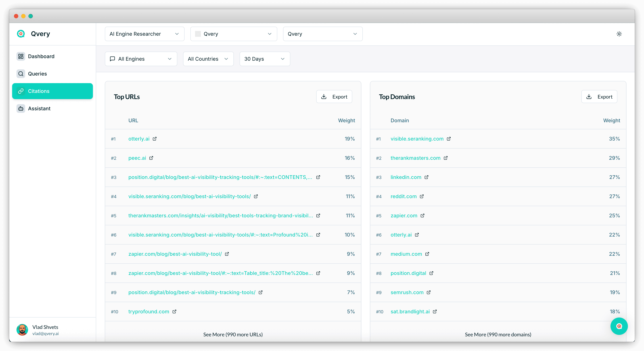
Task: Click the Qvery logo icon in sidebar
Action: (x=21, y=34)
